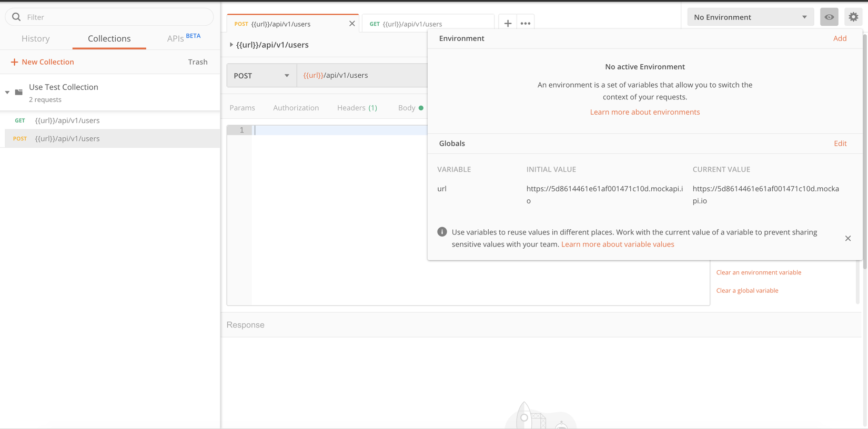Close the POST users request tab

[352, 24]
